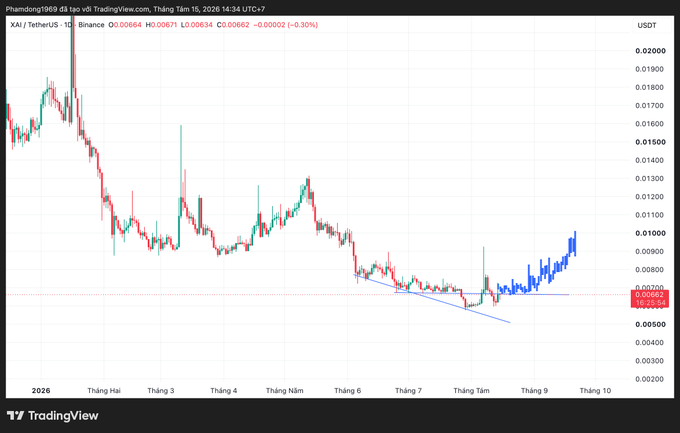Click the Tháng 9 time axis label
This screenshot has height=433, width=680.
(534, 390)
